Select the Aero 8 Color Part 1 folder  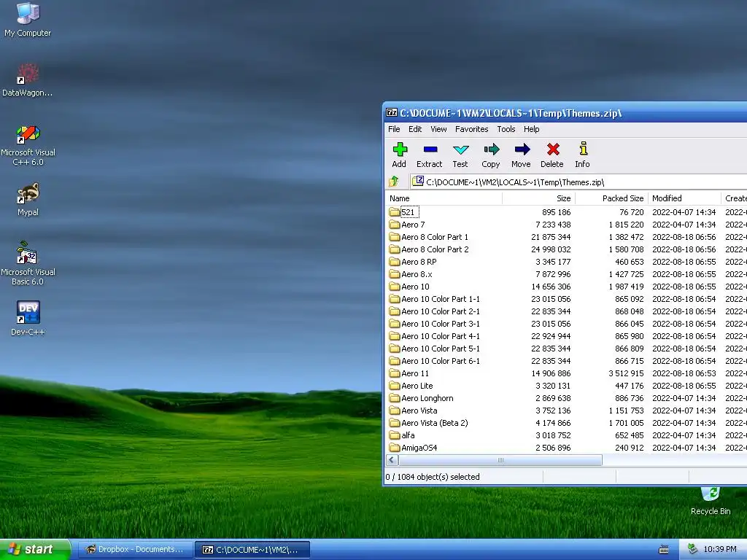tap(435, 237)
